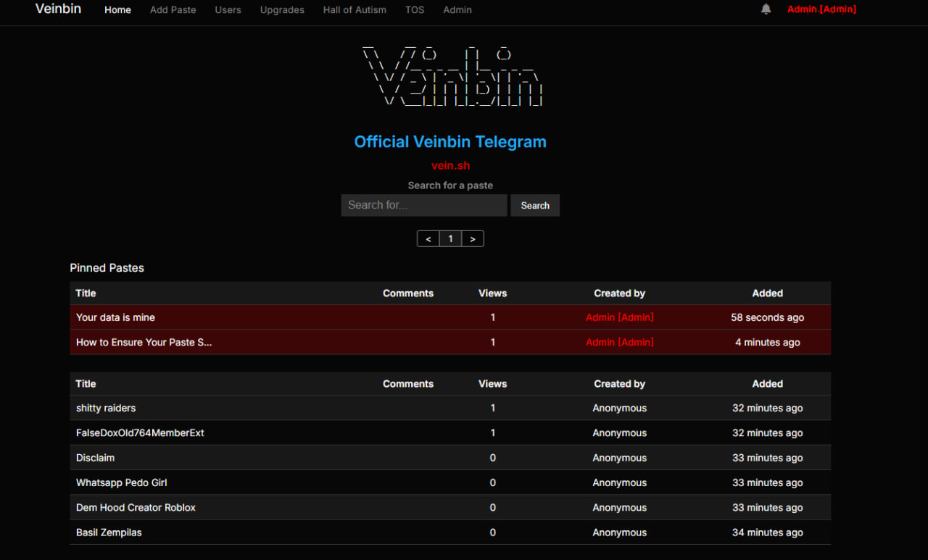The width and height of the screenshot is (928, 560).
Task: Open the Upgrades nav item
Action: pyautogui.click(x=282, y=10)
